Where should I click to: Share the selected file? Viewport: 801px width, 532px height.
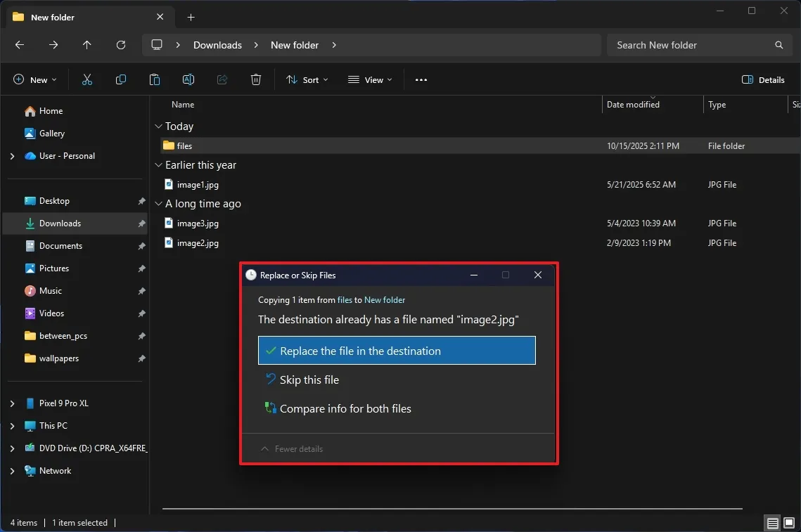[x=222, y=79]
